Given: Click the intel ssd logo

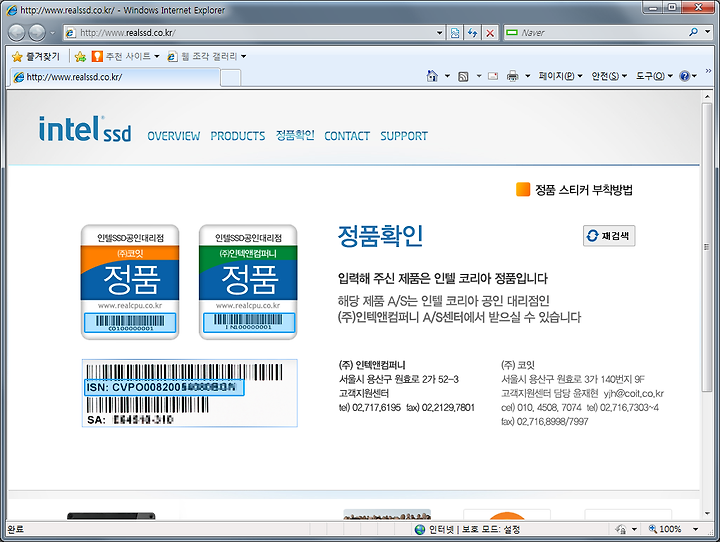Looking at the screenshot, I should coord(85,129).
